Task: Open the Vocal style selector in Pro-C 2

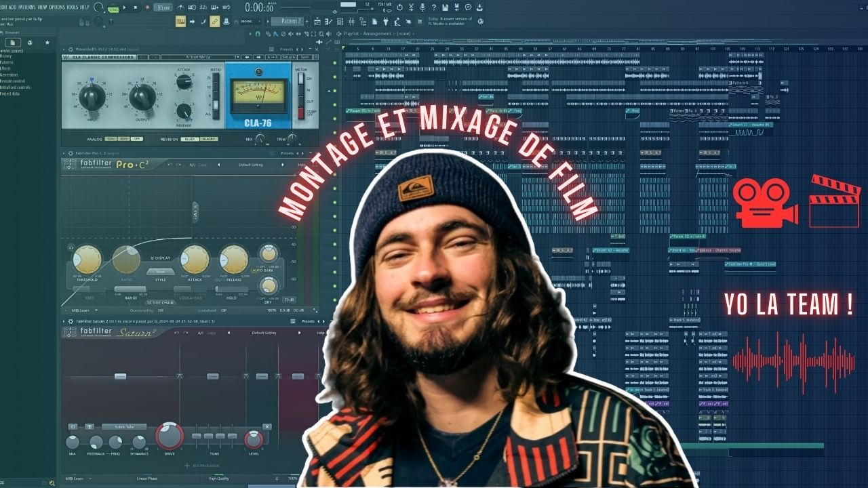Action: 161,272
